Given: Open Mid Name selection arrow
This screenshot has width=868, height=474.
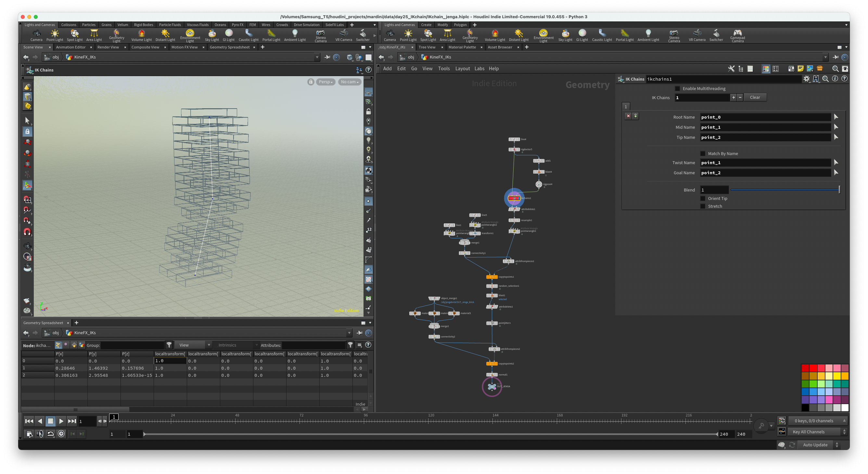Looking at the screenshot, I should tap(836, 127).
